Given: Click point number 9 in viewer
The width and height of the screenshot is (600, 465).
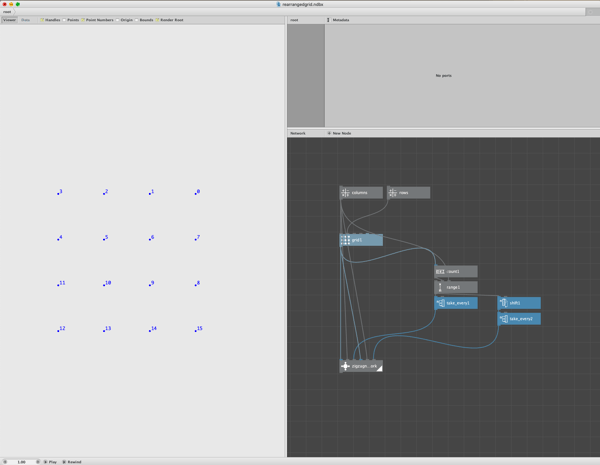Looking at the screenshot, I should [x=152, y=283].
